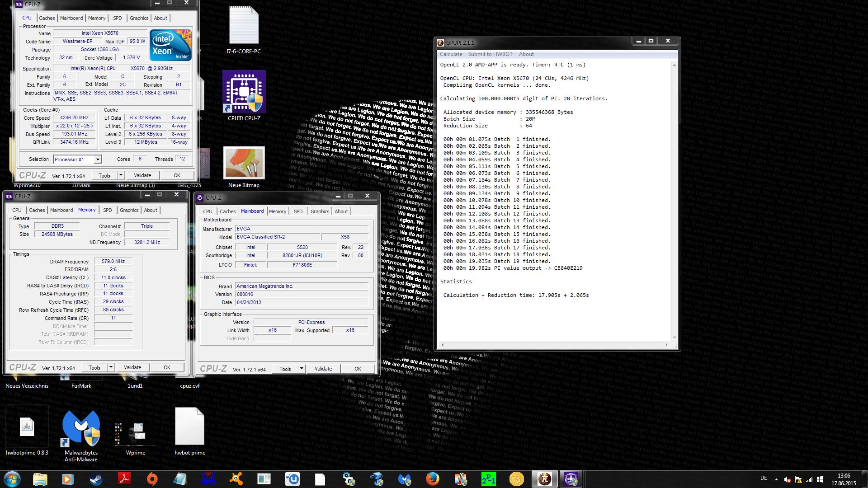Click the DRAM Frequency 579.0 MHz field

[113, 262]
